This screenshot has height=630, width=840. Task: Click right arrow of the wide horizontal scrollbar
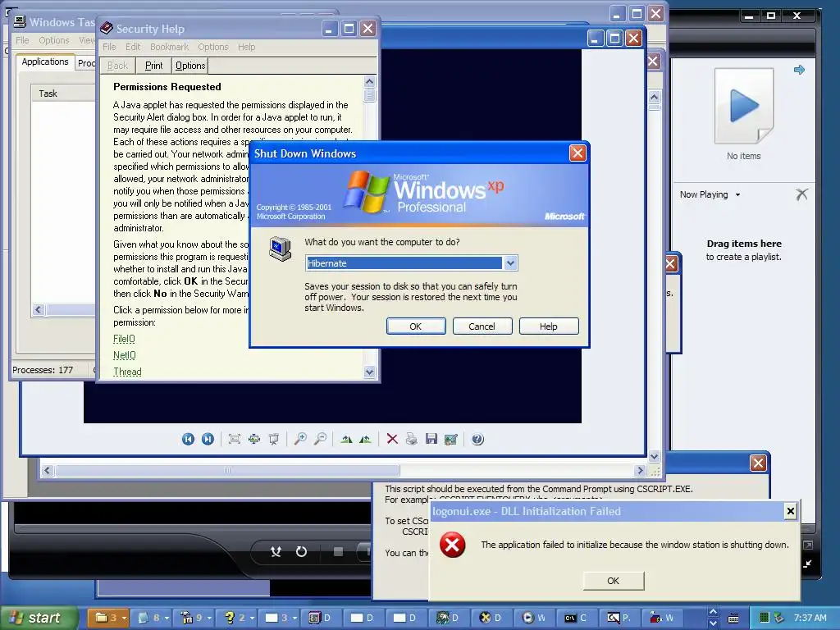(640, 470)
